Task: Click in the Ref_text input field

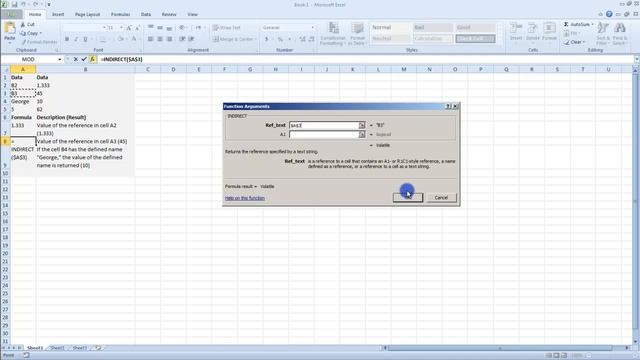Action: 324,125
